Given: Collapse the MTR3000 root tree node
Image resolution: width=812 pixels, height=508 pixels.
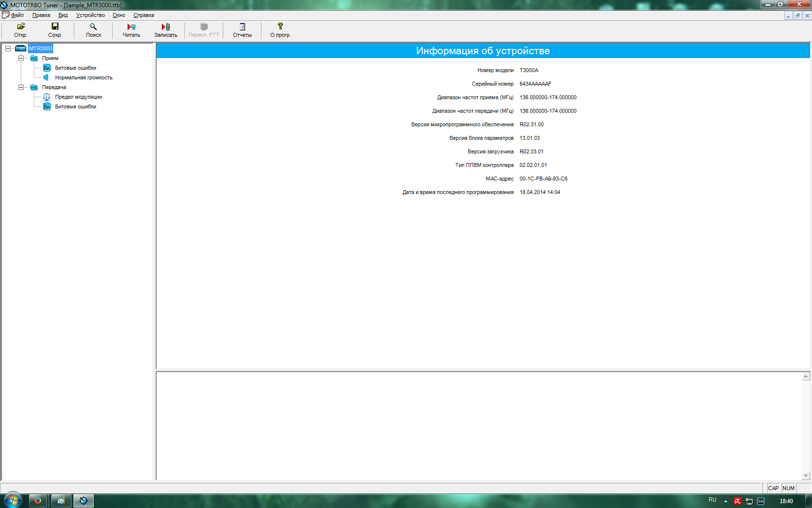Looking at the screenshot, I should (8, 48).
